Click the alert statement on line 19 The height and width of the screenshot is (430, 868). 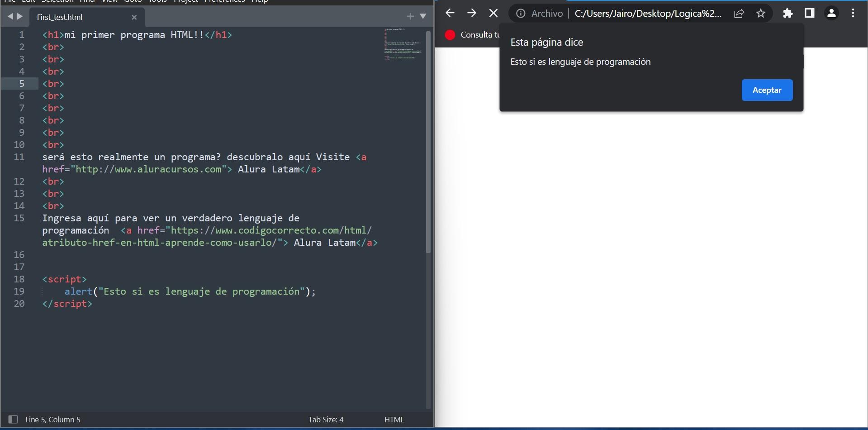click(190, 291)
